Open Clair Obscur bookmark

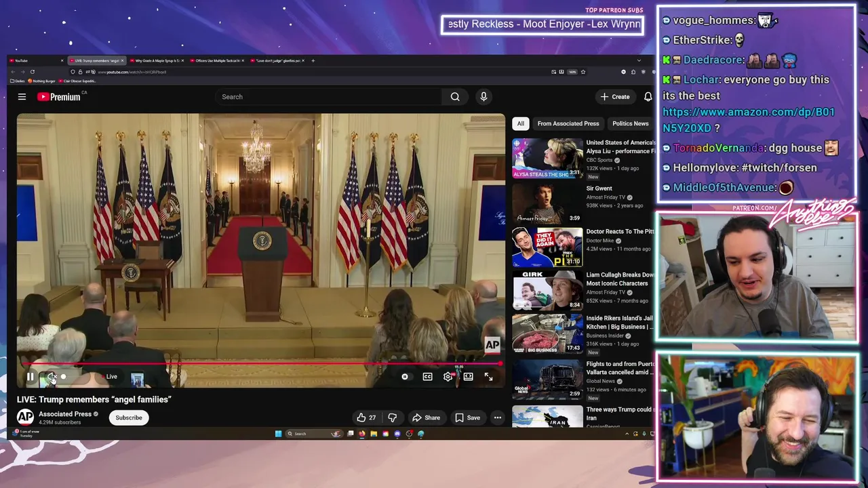(78, 81)
